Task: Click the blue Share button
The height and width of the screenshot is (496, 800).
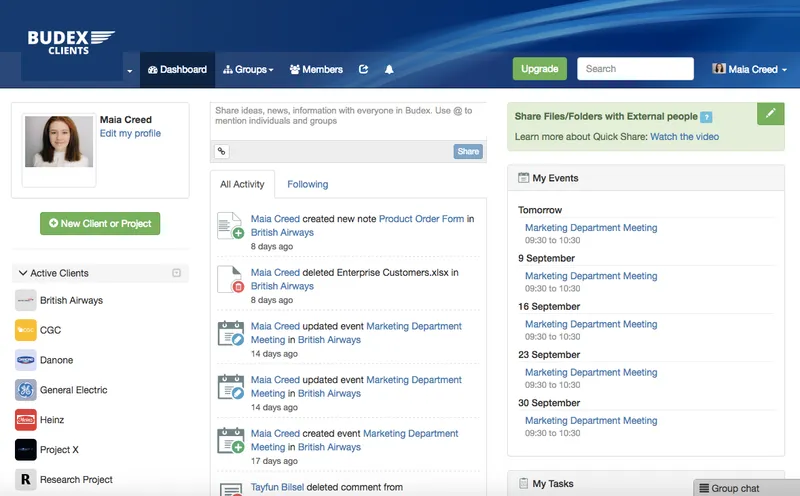Action: 468,151
